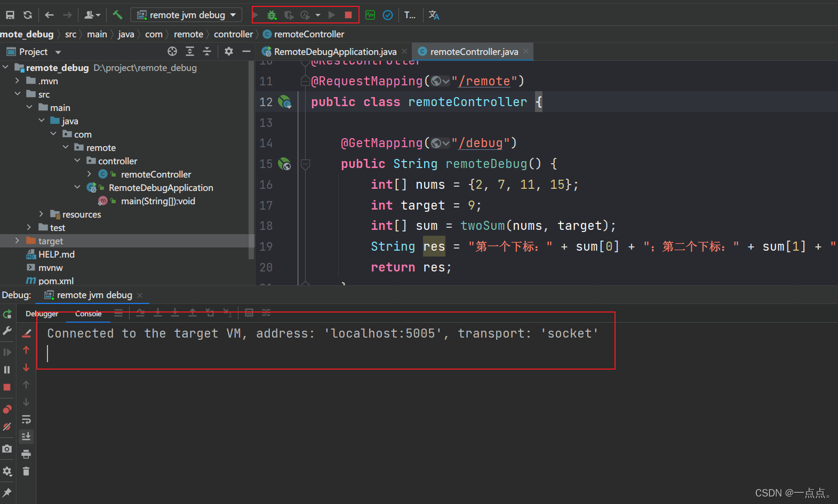Collapse the src folder in the tree
The image size is (838, 504).
pos(17,94)
